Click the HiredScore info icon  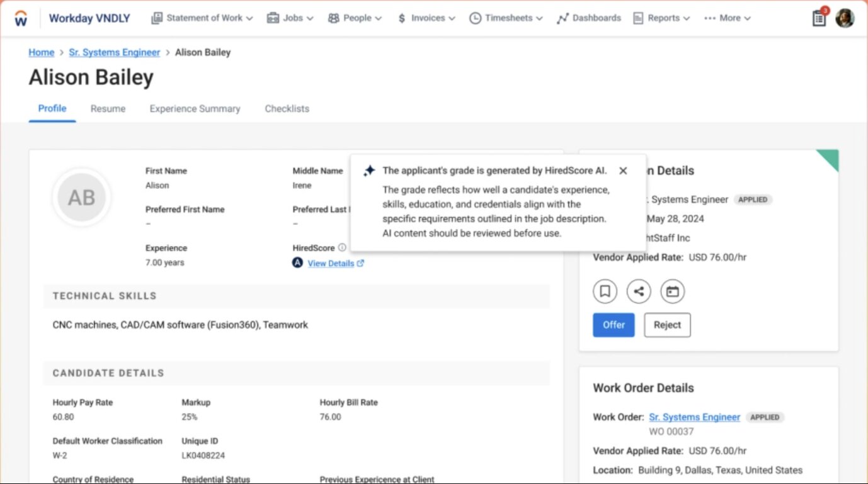[x=342, y=248]
